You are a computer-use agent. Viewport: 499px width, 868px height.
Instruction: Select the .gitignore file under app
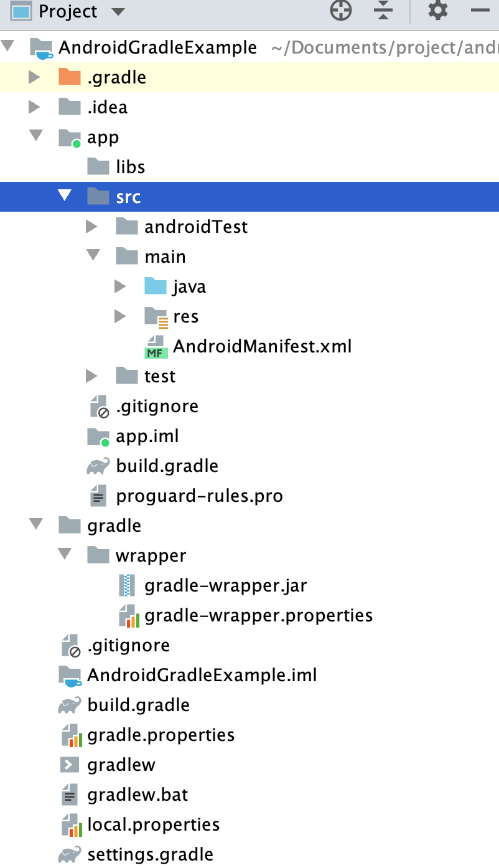[x=157, y=406]
